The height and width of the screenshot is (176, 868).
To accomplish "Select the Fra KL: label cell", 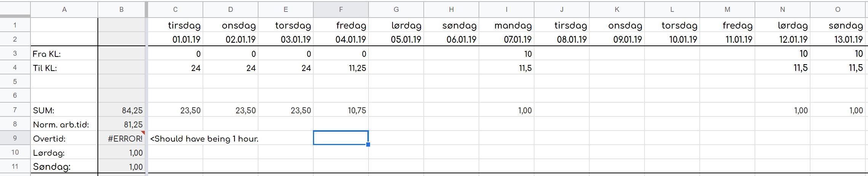I will pyautogui.click(x=64, y=54).
